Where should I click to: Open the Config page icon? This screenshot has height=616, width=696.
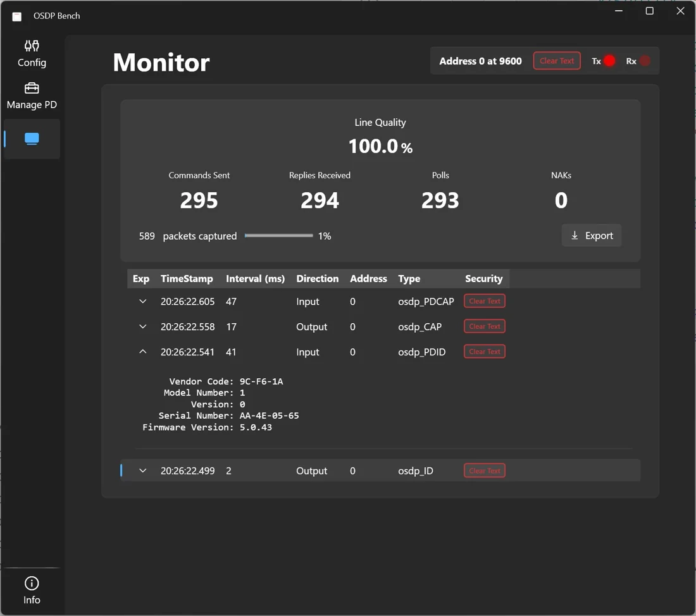[32, 46]
